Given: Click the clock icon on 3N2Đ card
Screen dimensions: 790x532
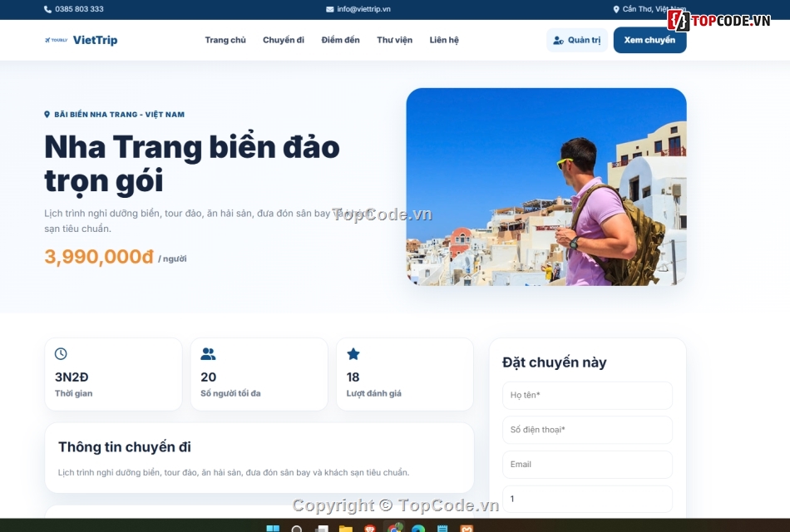Looking at the screenshot, I should (x=61, y=353).
